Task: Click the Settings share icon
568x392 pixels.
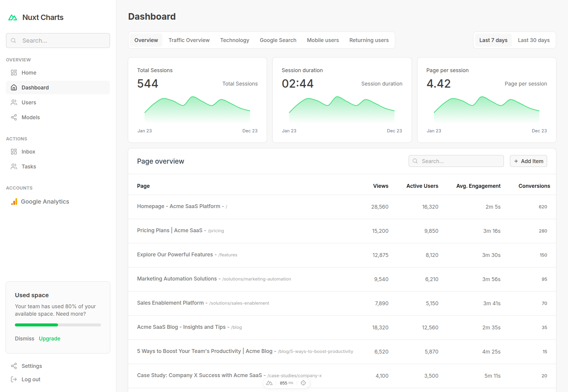Action: point(14,366)
